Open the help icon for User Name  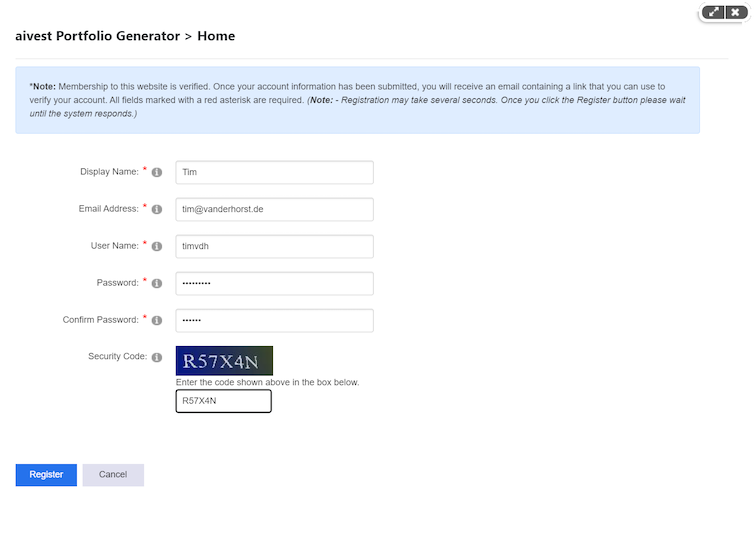point(157,247)
